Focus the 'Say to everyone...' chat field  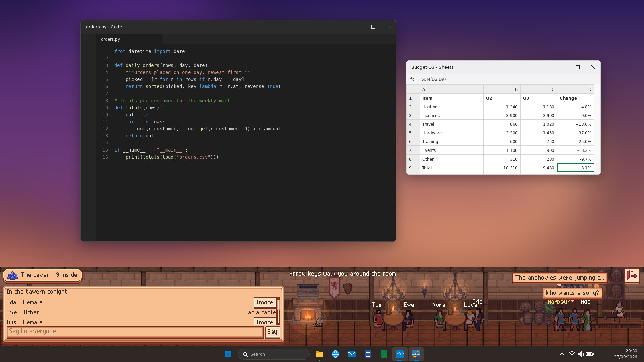pos(135,331)
